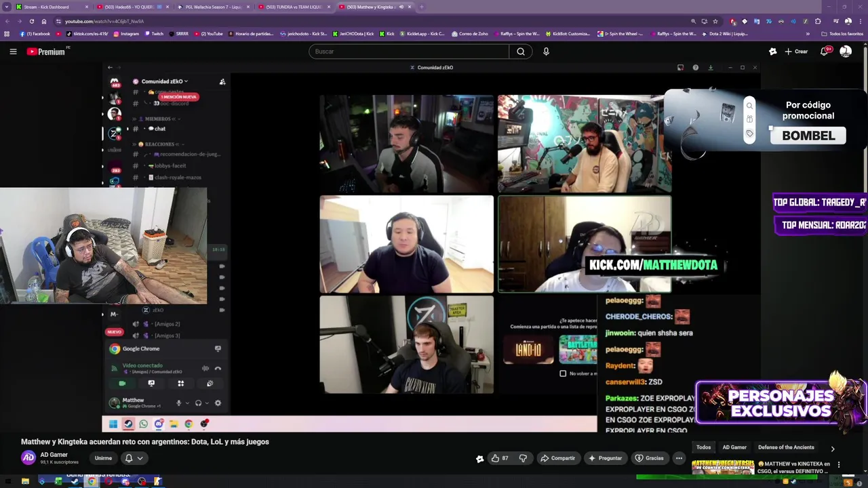Open YouTube notifications bell
868x488 pixels.
point(825,52)
